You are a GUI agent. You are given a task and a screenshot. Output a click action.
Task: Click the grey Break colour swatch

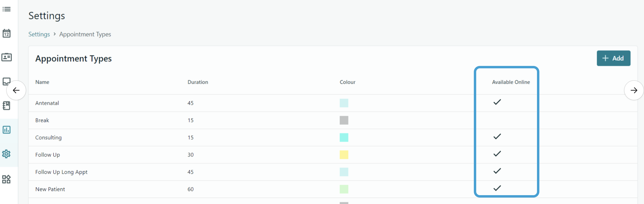click(x=344, y=120)
